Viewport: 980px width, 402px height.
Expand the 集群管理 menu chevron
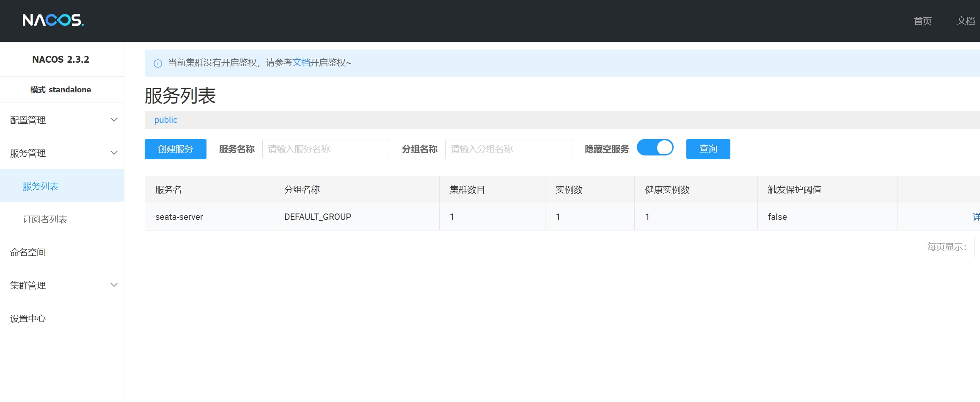(114, 285)
